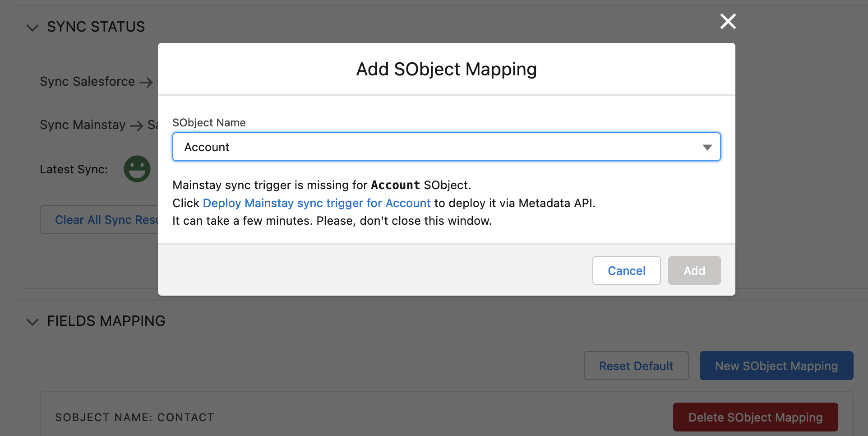Viewport: 868px width, 436px height.
Task: Click New SObject Mapping button
Action: coord(776,366)
